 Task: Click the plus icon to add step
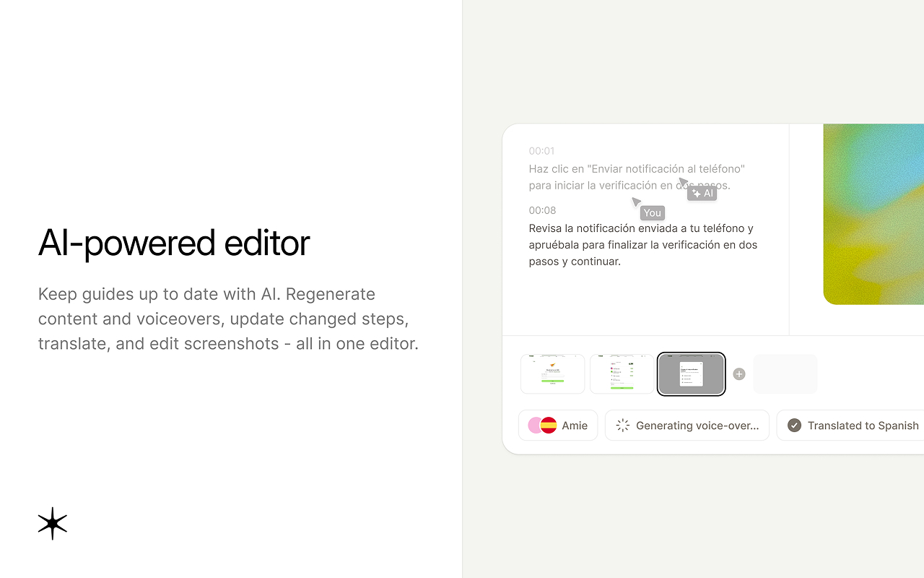pyautogui.click(x=738, y=374)
